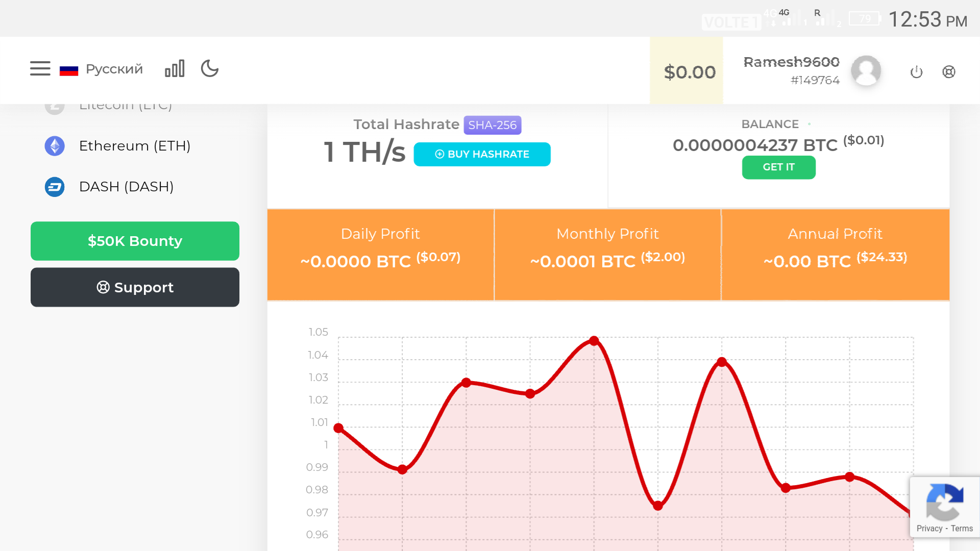Click the SHA-256 algorithm badge

[x=492, y=125]
